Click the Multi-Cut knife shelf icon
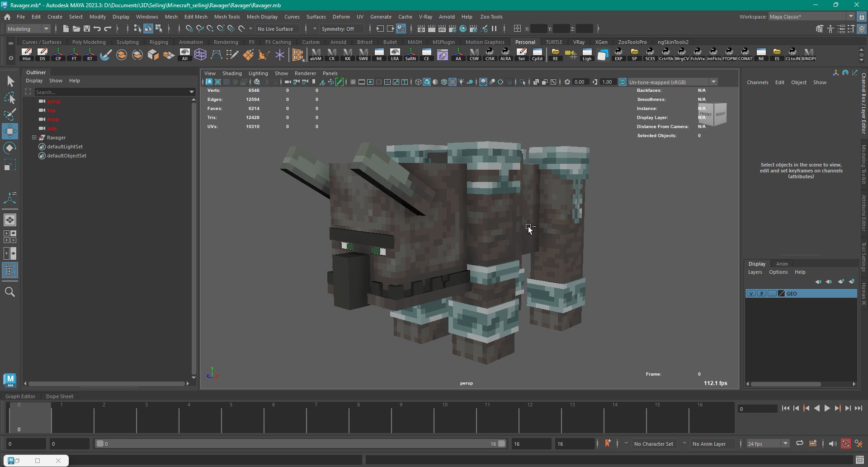 tap(232, 55)
